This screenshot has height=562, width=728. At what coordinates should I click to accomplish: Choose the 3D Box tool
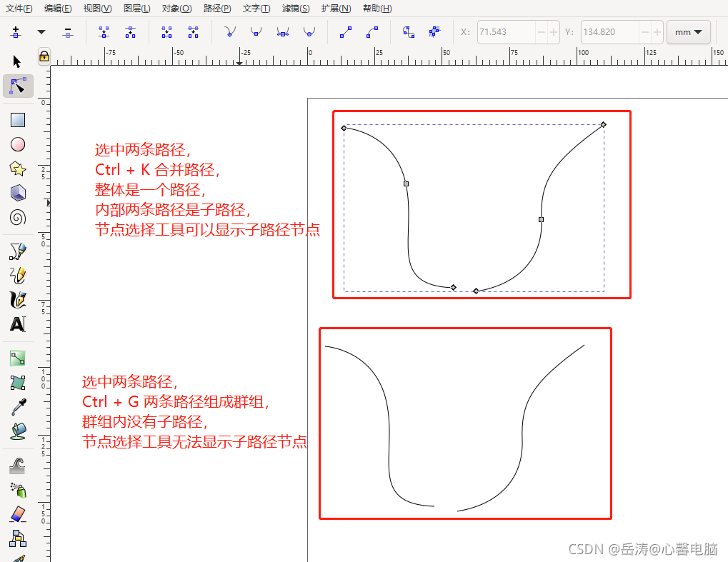18,193
